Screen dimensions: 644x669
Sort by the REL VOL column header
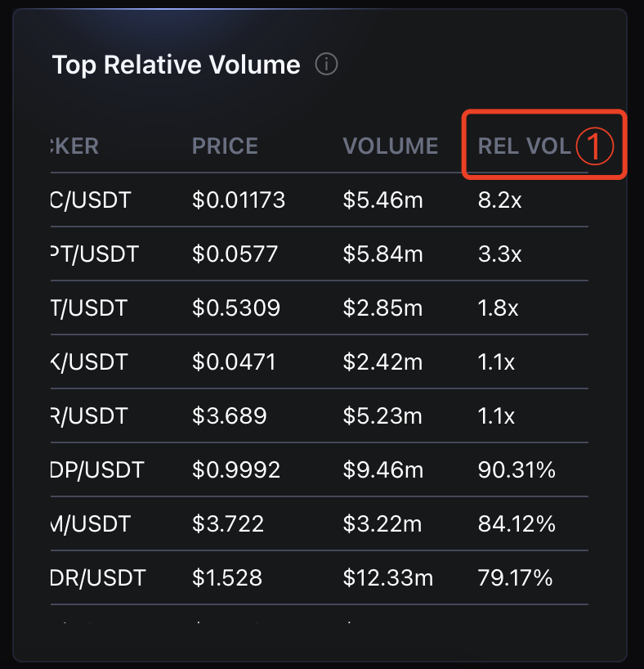tap(524, 146)
